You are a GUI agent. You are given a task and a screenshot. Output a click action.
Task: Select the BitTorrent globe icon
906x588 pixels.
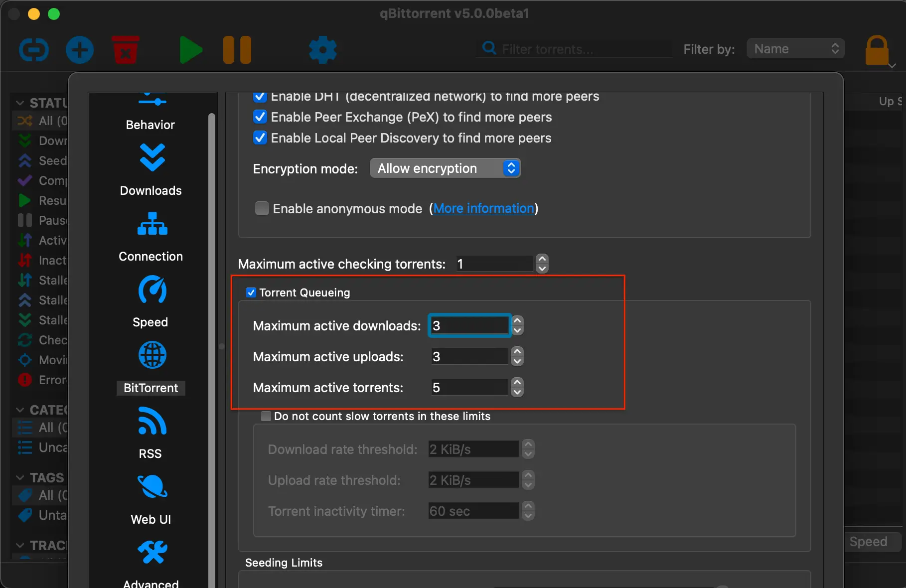(152, 355)
